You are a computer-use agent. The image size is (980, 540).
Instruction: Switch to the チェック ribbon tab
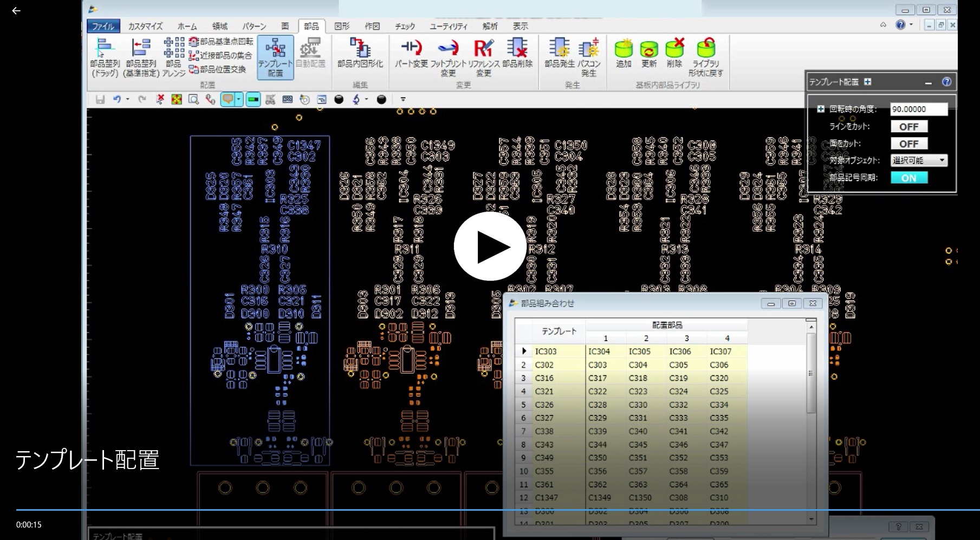click(x=405, y=26)
